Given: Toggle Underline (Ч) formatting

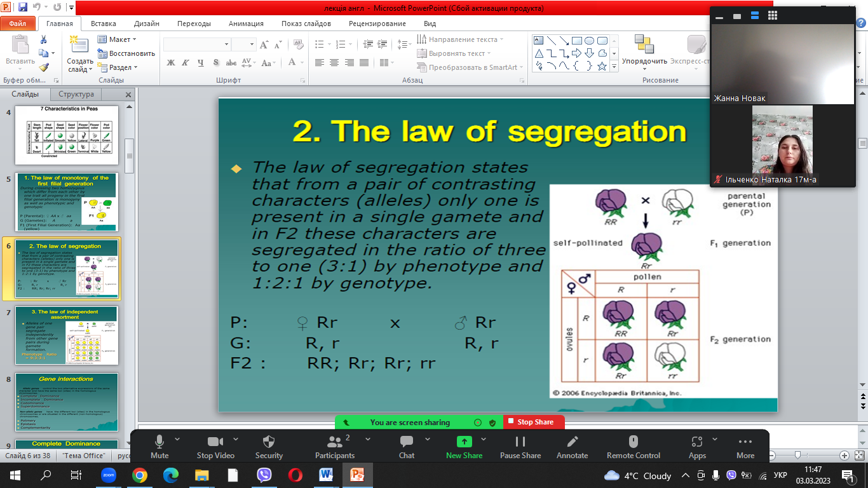Looking at the screenshot, I should click(200, 62).
